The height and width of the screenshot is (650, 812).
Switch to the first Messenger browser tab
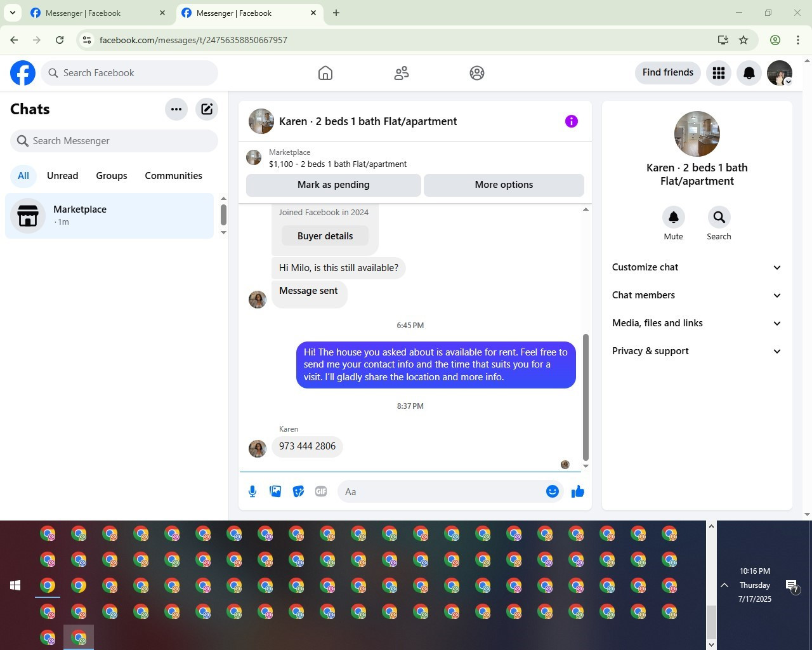pos(98,13)
